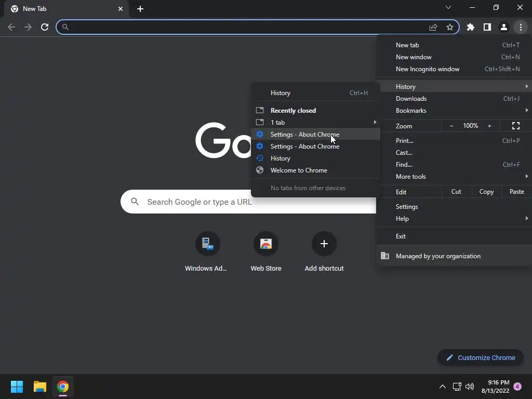Increase zoom with the plus button

pos(489,126)
